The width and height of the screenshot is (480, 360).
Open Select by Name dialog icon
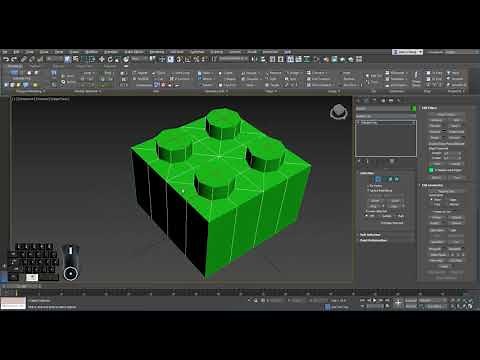76,59
